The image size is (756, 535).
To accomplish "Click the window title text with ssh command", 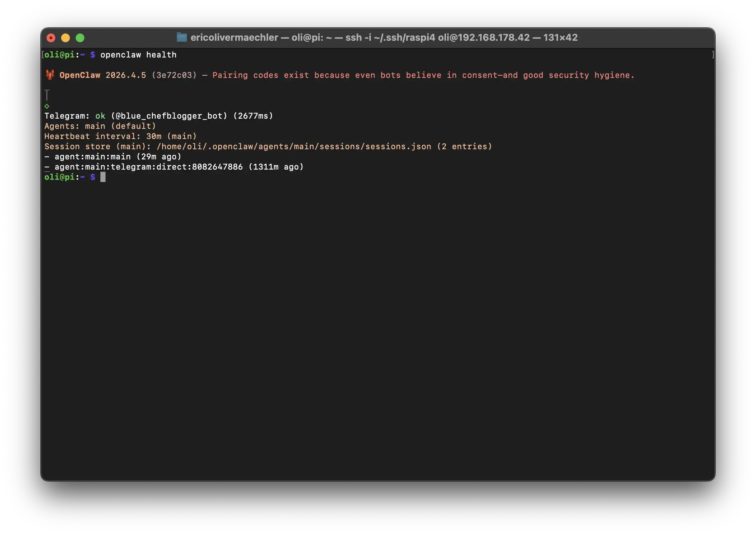I will 384,37.
